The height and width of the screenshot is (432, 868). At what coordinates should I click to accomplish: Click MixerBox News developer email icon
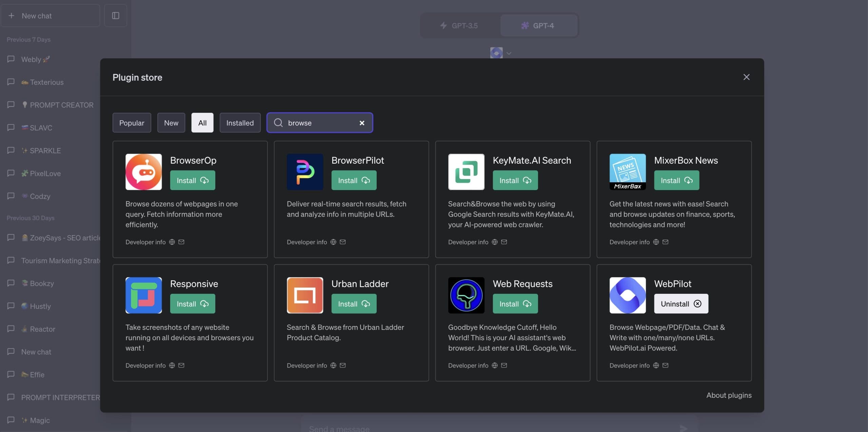click(x=666, y=242)
